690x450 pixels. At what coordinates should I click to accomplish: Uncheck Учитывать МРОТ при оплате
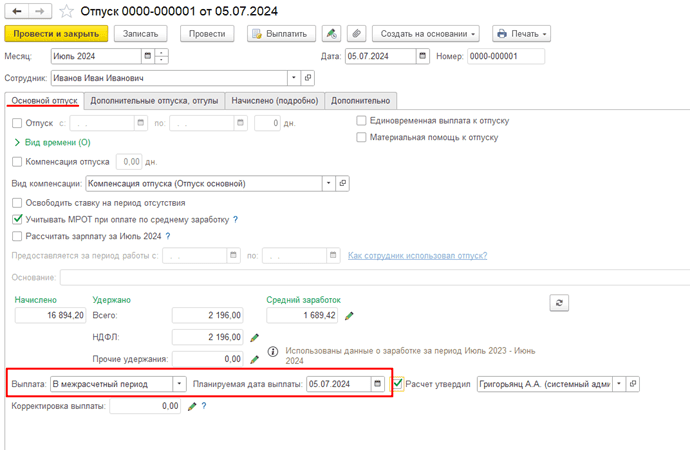point(17,219)
